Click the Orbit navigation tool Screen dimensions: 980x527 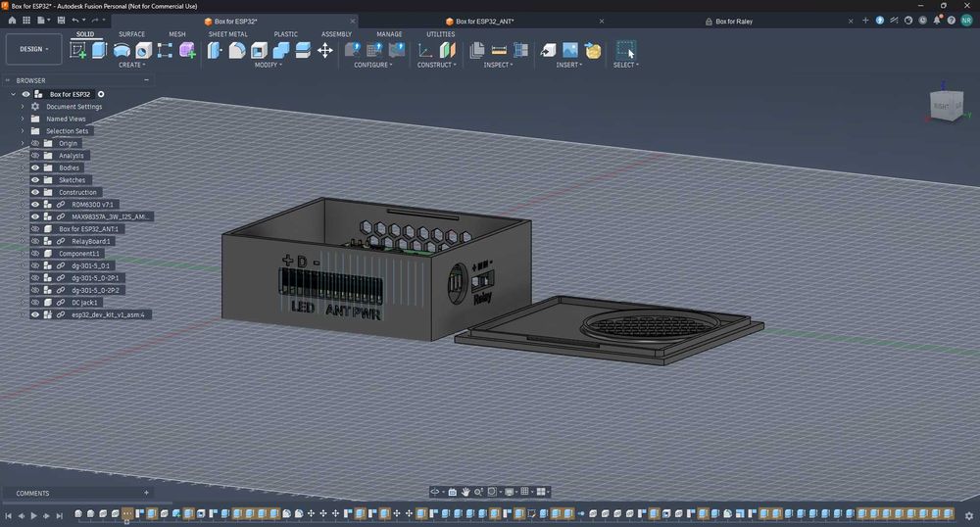click(435, 492)
